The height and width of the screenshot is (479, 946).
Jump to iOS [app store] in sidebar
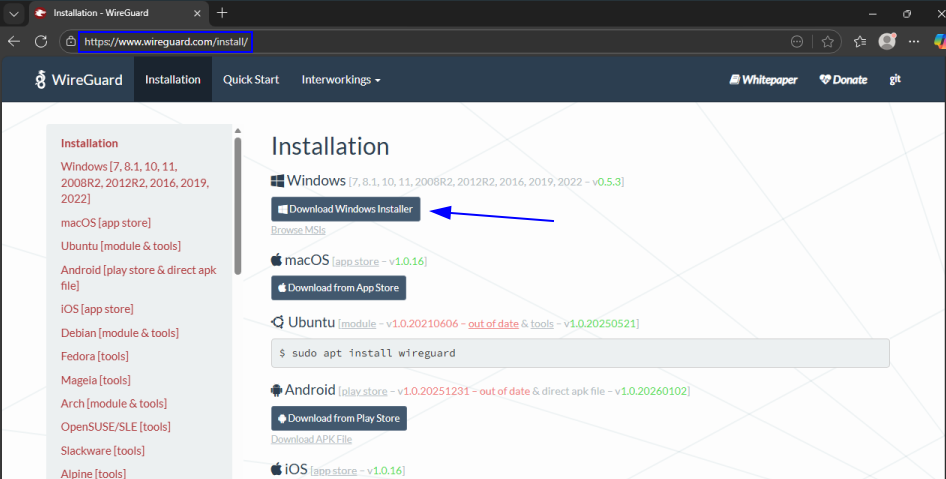point(97,309)
